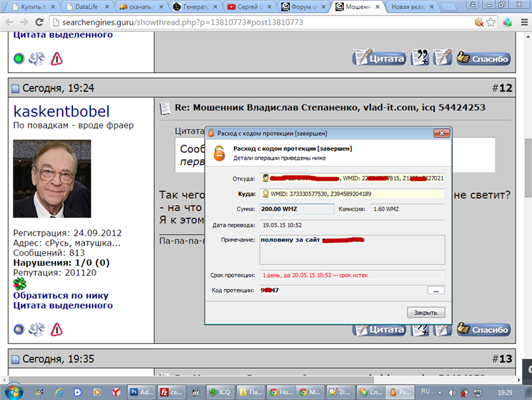Click the volume speaker tray icon
The width and height of the screenshot is (532, 400).
pos(452,393)
